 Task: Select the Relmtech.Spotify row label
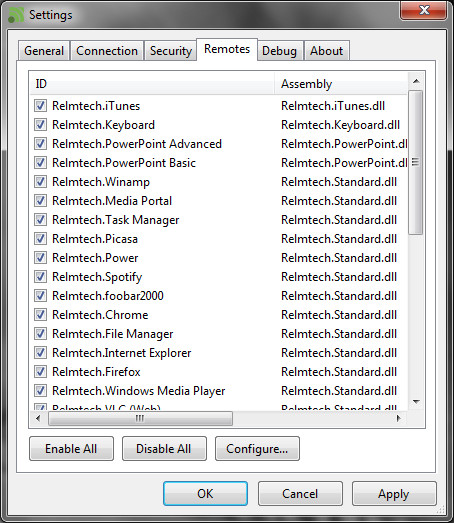coord(97,277)
